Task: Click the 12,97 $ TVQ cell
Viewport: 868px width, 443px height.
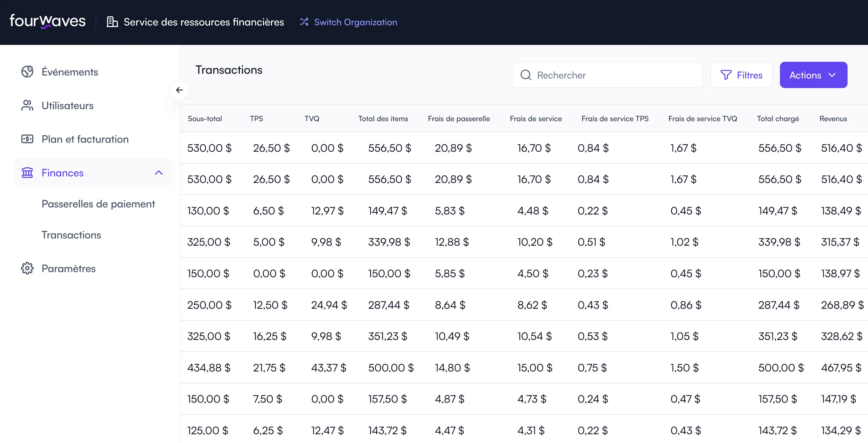Action: pos(327,211)
